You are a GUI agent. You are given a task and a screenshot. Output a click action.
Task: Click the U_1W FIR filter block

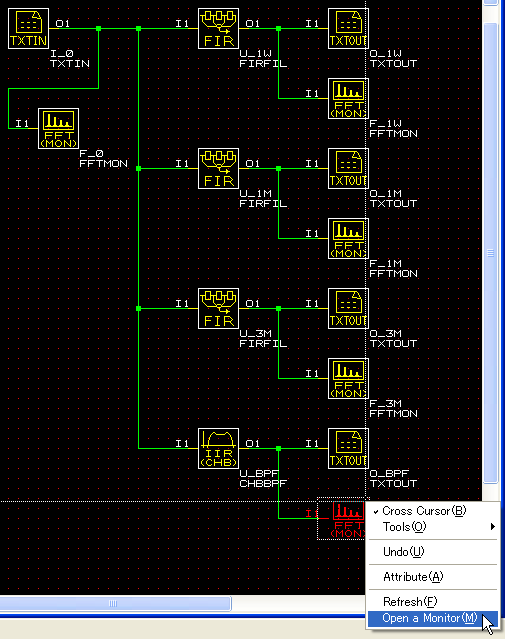click(x=218, y=29)
